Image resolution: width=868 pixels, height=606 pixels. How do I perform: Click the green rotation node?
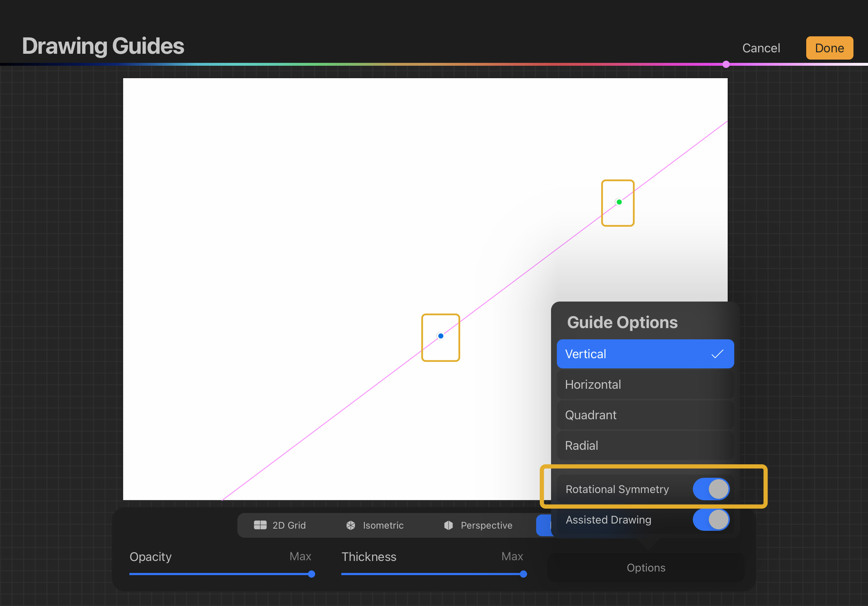click(619, 202)
